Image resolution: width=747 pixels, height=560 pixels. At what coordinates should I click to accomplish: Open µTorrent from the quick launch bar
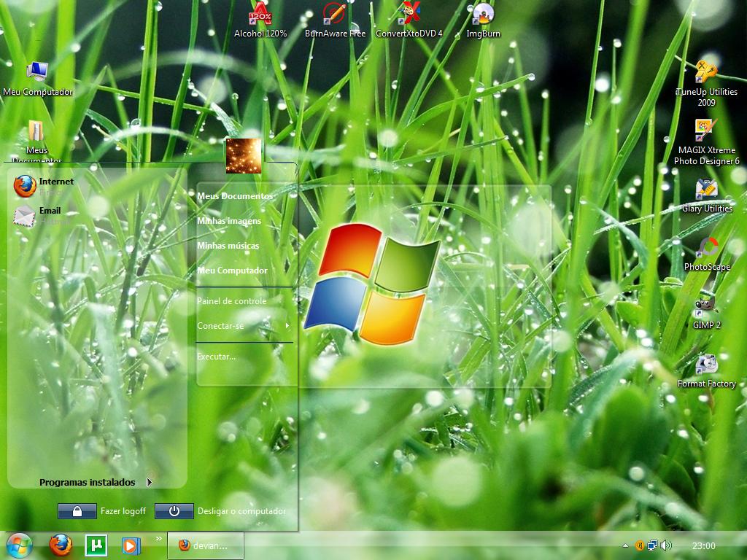(96, 545)
